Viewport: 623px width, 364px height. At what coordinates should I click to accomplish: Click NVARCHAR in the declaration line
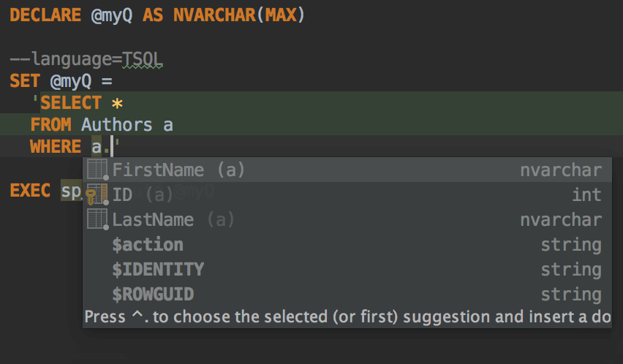point(214,15)
